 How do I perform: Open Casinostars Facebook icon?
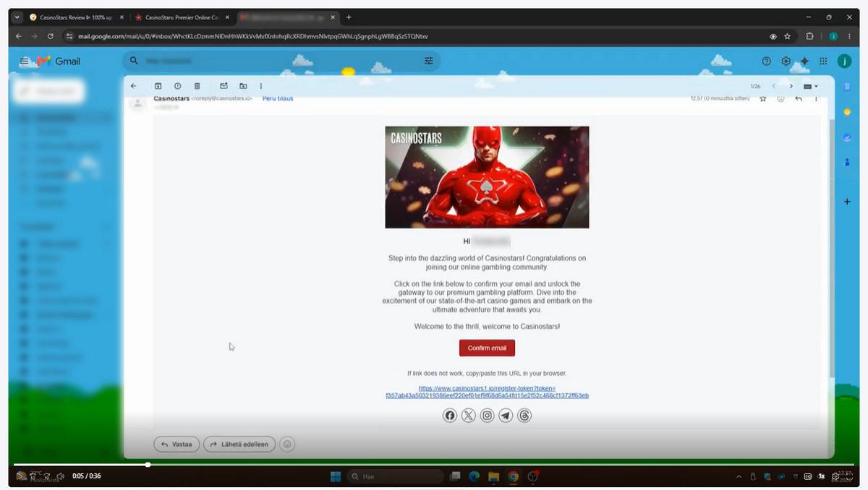pos(450,416)
